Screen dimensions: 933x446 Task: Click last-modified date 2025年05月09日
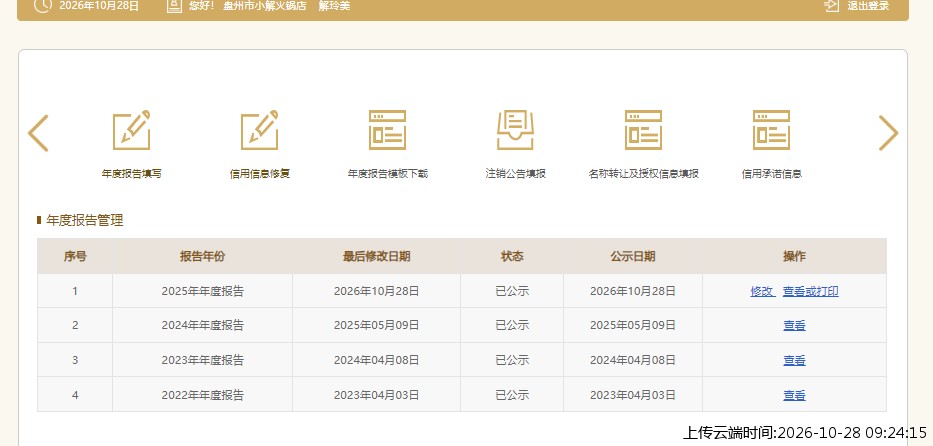point(376,326)
